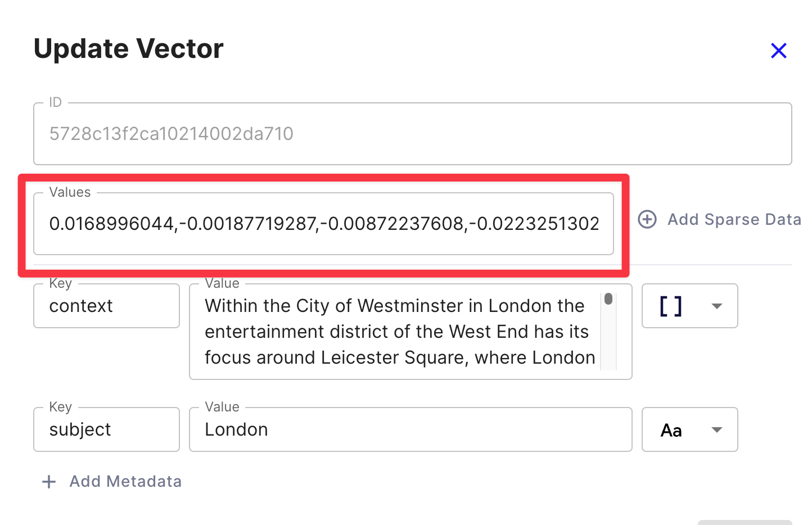Select the subject key field
812x525 pixels.
[x=106, y=429]
